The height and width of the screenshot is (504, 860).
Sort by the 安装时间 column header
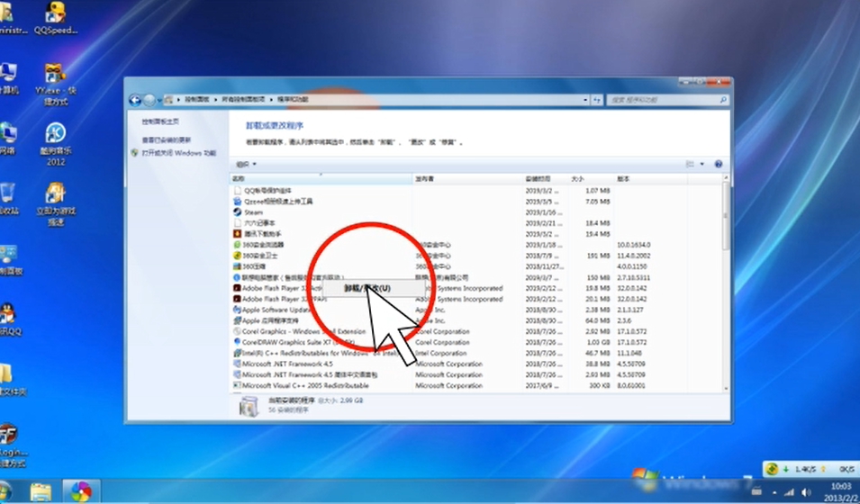[x=546, y=179]
